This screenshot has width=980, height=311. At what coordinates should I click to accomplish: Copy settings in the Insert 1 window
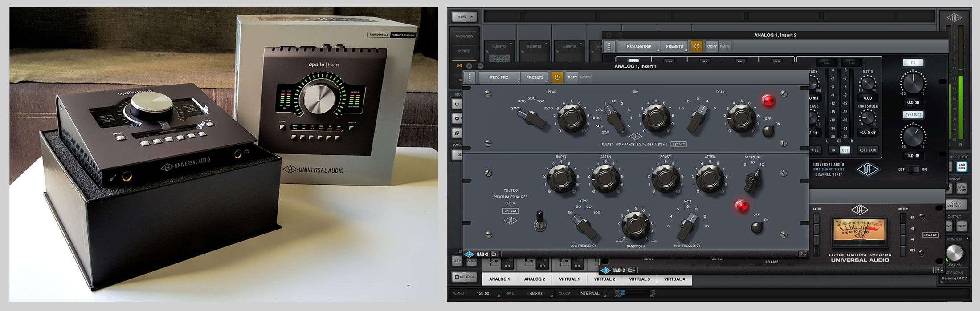pos(572,77)
